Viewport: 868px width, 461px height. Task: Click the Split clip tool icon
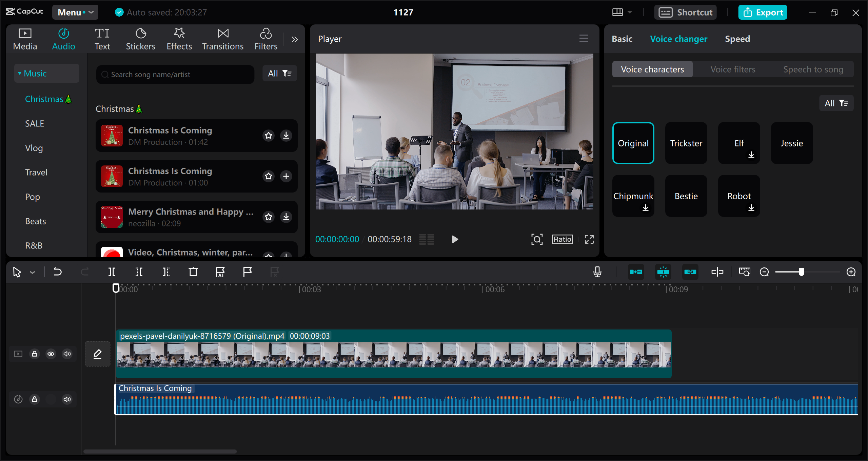112,272
